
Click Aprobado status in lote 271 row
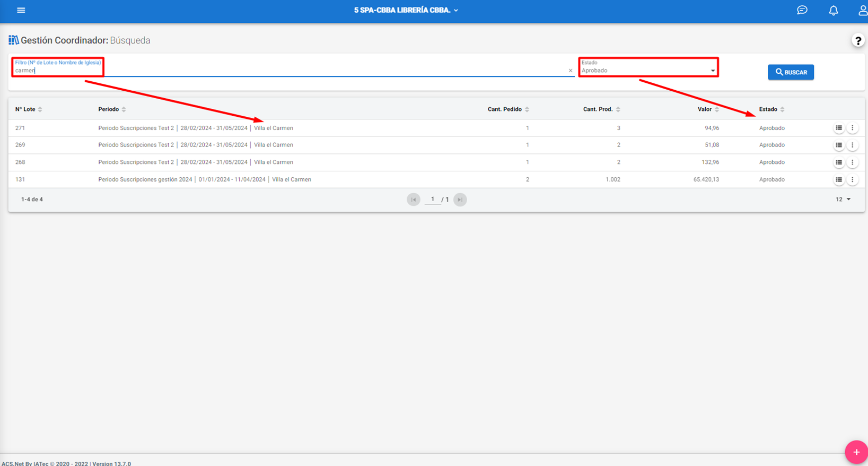771,128
